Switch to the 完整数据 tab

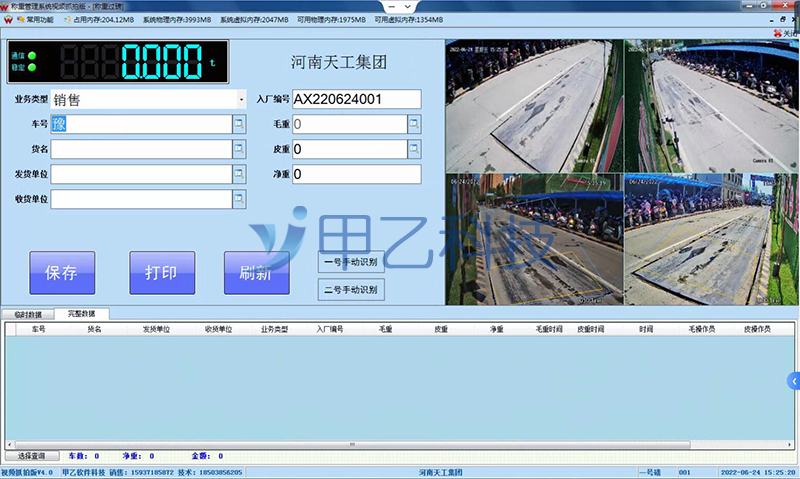coord(81,314)
